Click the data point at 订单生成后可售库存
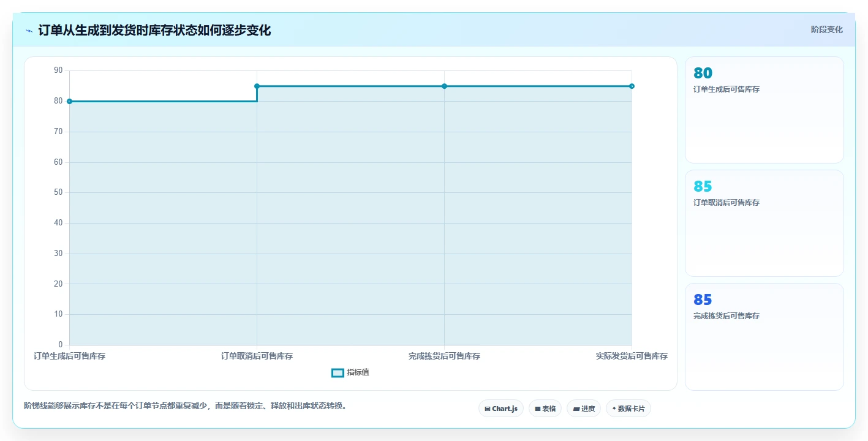 point(69,101)
